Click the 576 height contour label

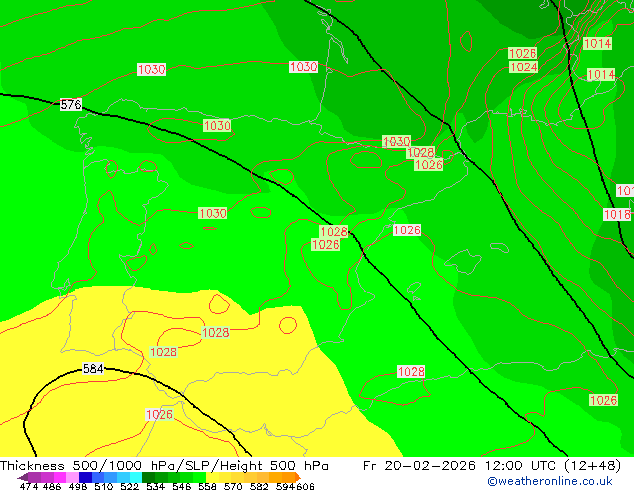71,104
